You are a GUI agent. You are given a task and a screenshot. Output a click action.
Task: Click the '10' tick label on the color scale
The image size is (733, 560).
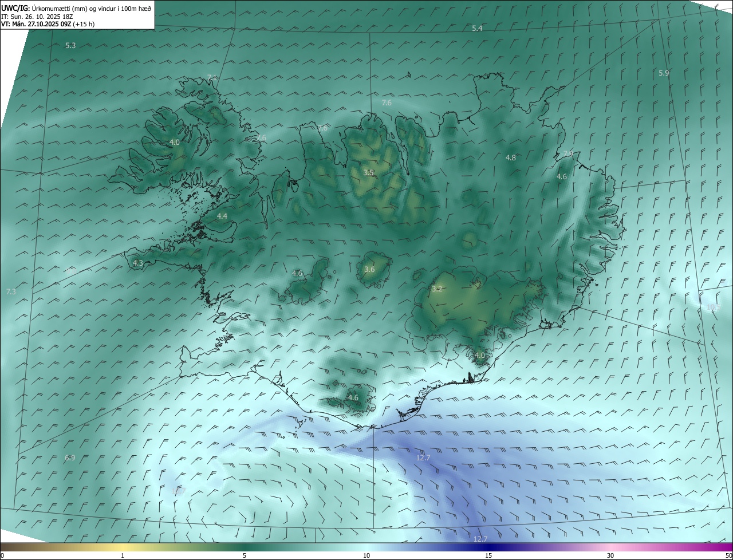366,555
